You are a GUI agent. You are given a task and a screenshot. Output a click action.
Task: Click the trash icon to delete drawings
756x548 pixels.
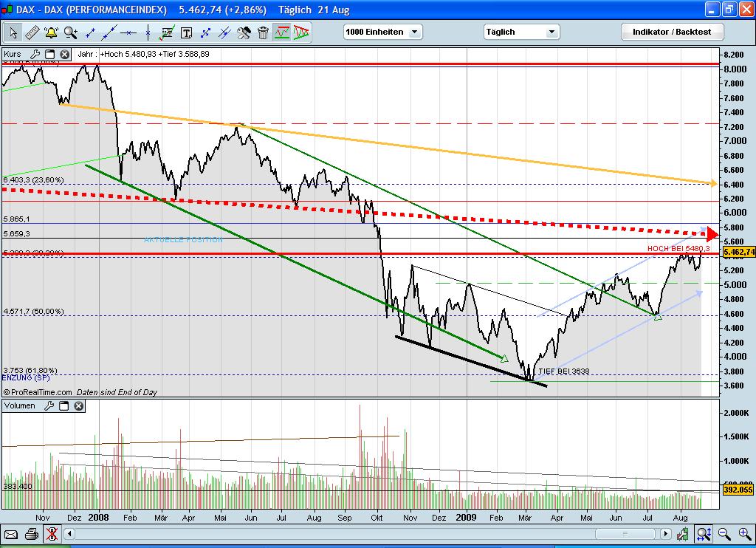264,32
